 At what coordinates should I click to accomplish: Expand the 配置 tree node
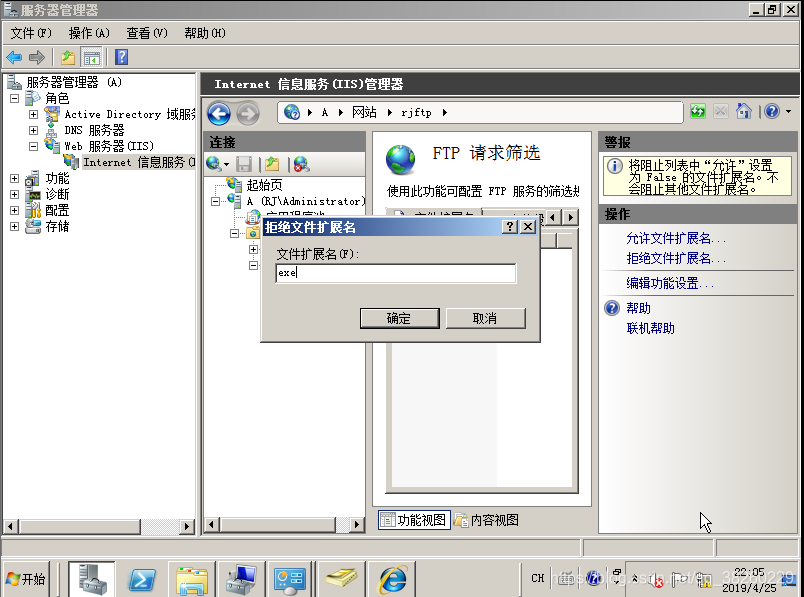click(x=14, y=210)
